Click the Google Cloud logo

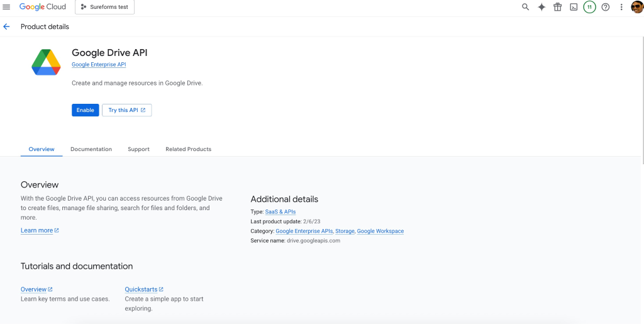point(42,7)
